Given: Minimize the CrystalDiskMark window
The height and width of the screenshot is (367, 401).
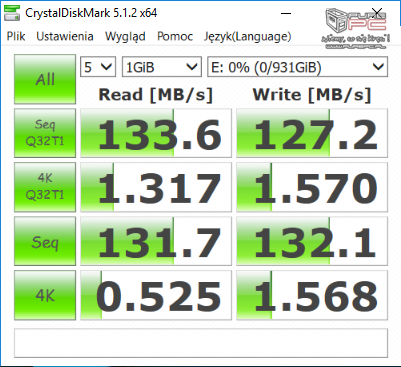Looking at the screenshot, I should tap(286, 13).
